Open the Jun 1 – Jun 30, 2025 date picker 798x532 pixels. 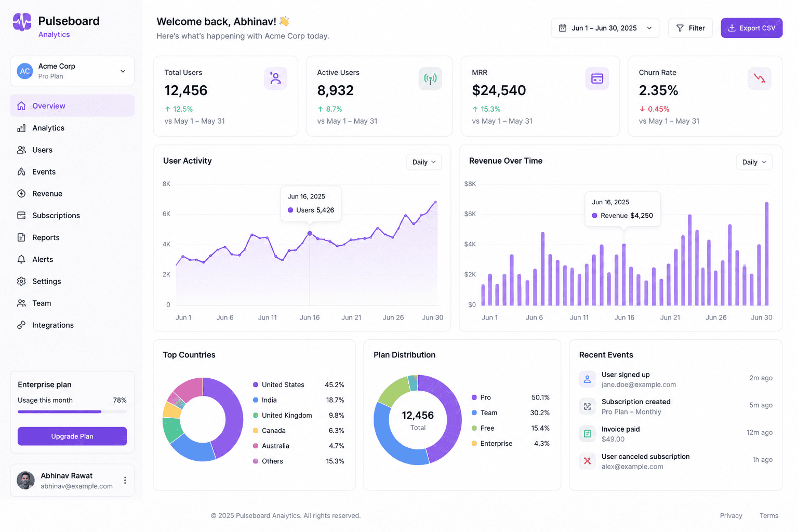click(605, 28)
